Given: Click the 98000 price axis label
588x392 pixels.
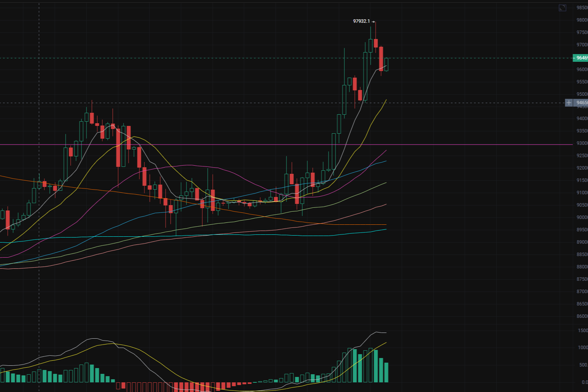Looking at the screenshot, I should (582, 20).
